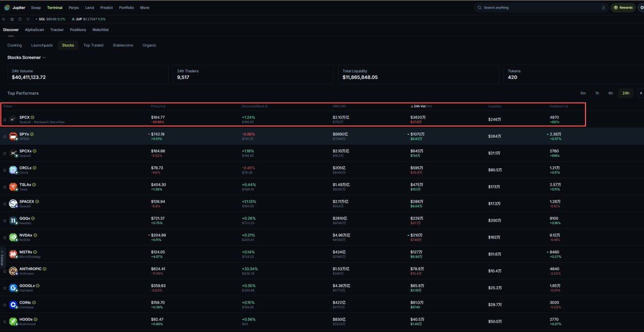The height and width of the screenshot is (332, 644).
Task: Click the slash shortcut badge in search box
Action: click(x=604, y=8)
